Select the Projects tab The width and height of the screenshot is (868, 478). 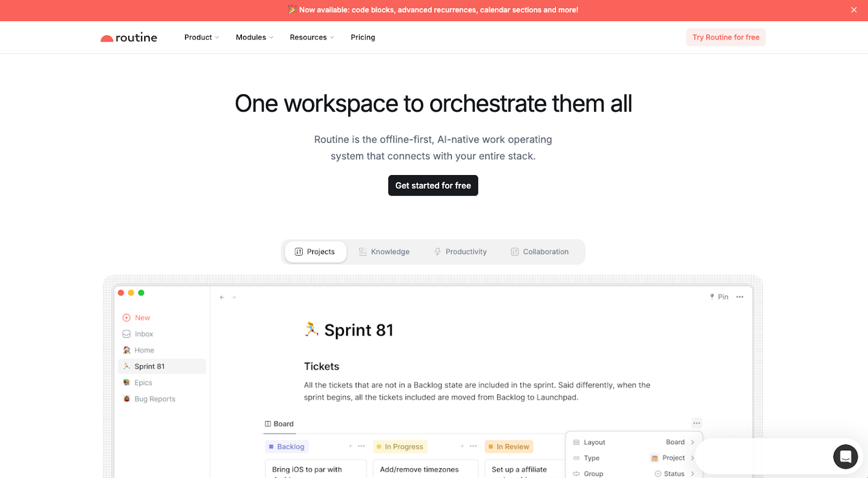click(315, 252)
